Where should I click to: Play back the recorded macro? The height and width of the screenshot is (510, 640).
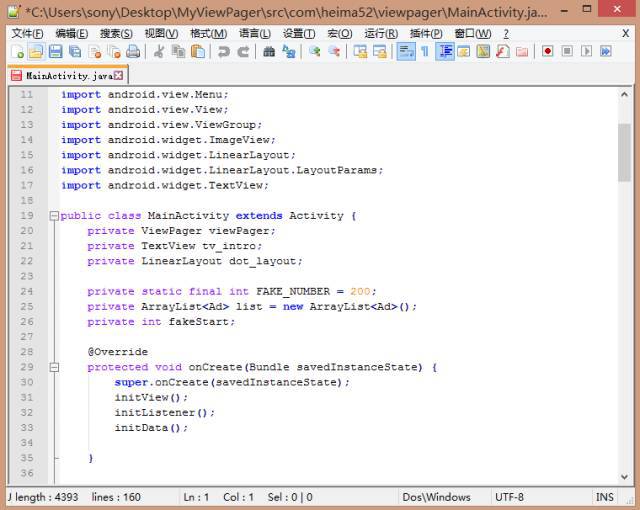[586, 52]
